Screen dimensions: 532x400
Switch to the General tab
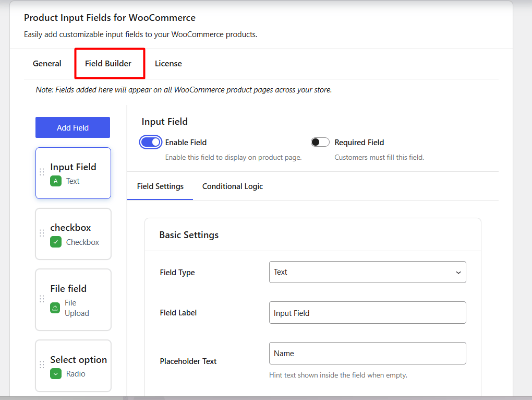(x=47, y=64)
